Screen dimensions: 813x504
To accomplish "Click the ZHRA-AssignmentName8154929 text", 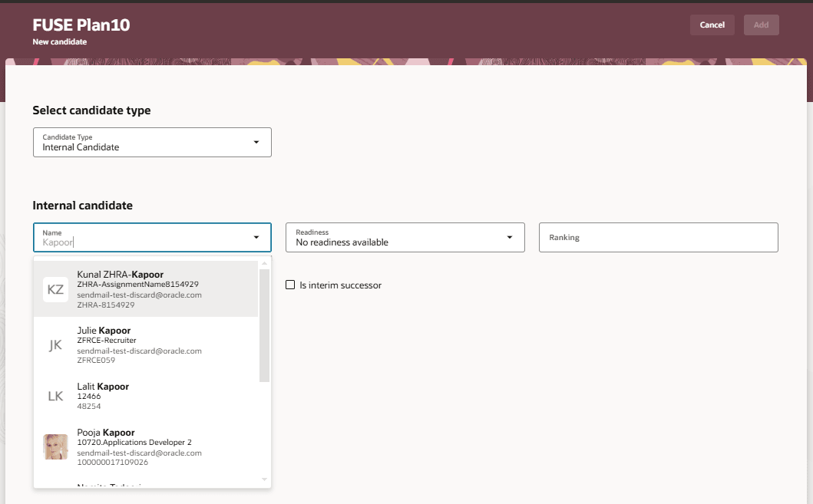I will [x=138, y=285].
